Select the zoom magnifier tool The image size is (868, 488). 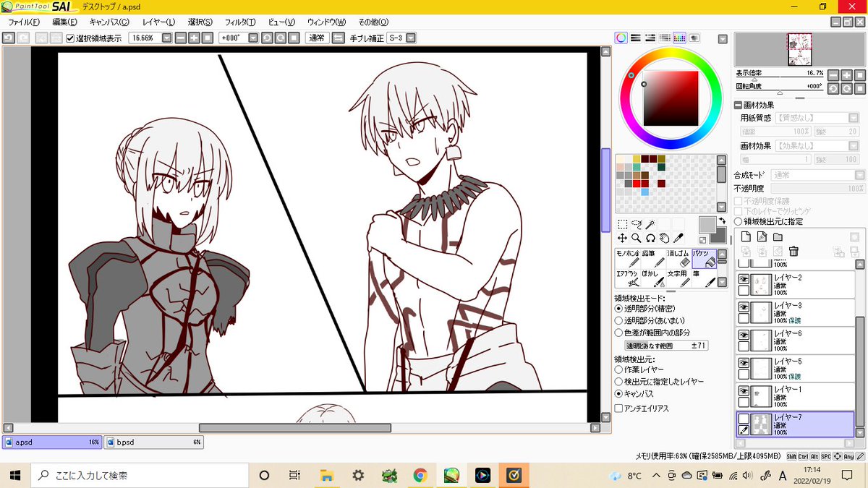coord(637,238)
